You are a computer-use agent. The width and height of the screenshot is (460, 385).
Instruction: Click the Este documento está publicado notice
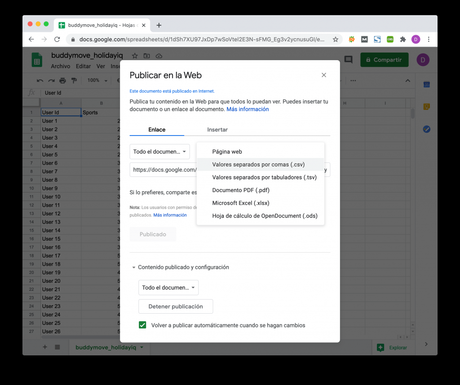[172, 91]
